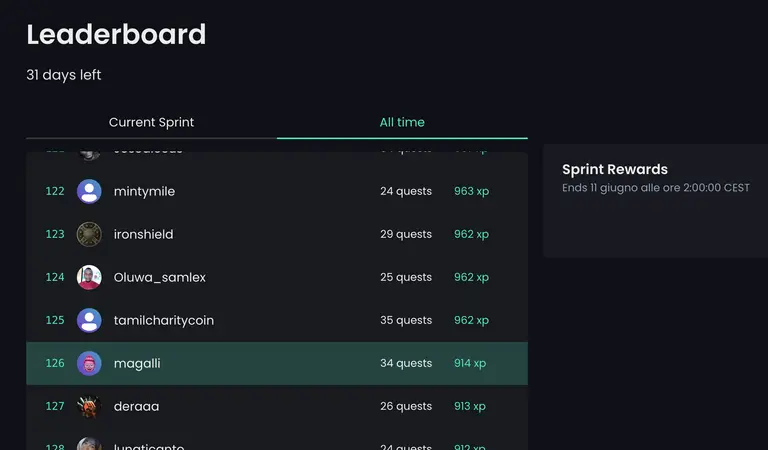Open ironshield's profile by name
The height and width of the screenshot is (450, 768).
144,235
